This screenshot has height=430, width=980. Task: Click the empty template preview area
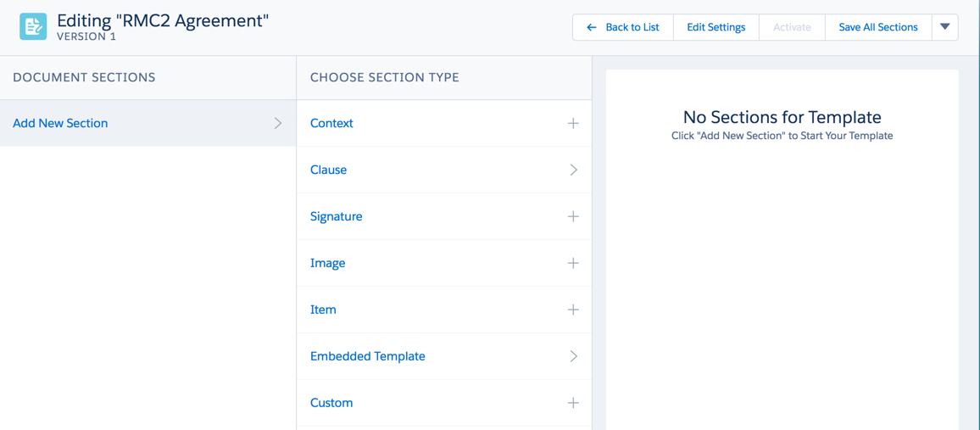point(782,280)
